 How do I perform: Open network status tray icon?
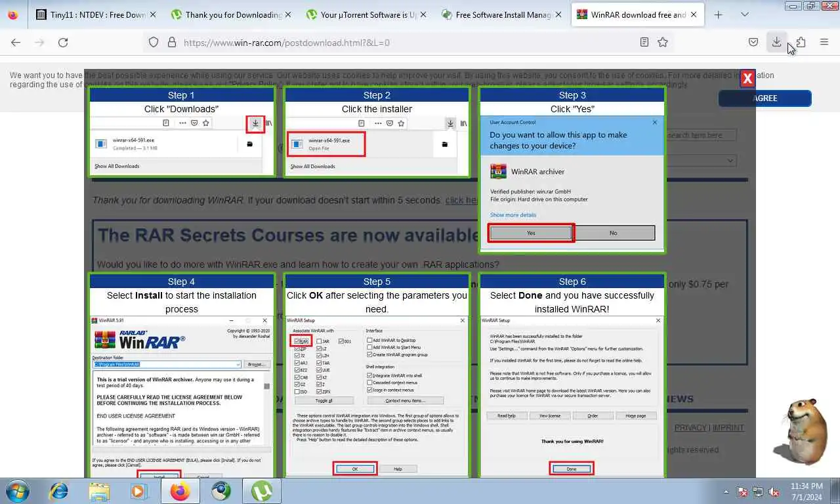(758, 492)
